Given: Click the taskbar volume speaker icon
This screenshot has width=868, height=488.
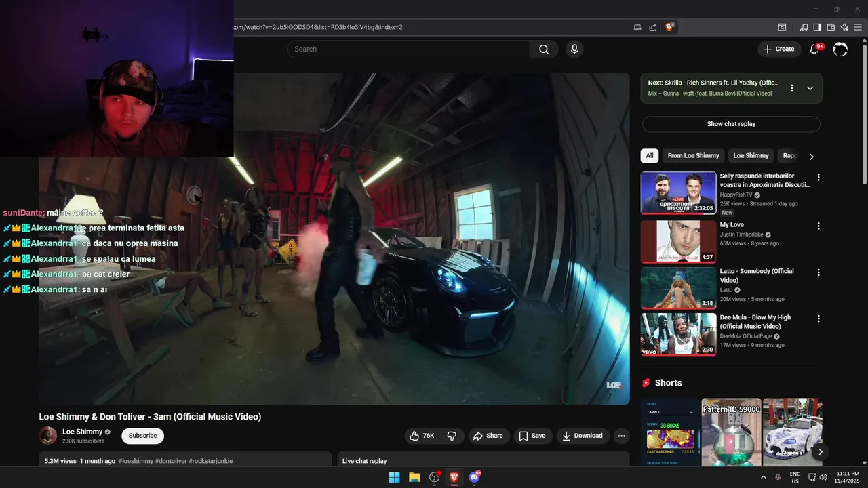Looking at the screenshot, I should [823, 477].
